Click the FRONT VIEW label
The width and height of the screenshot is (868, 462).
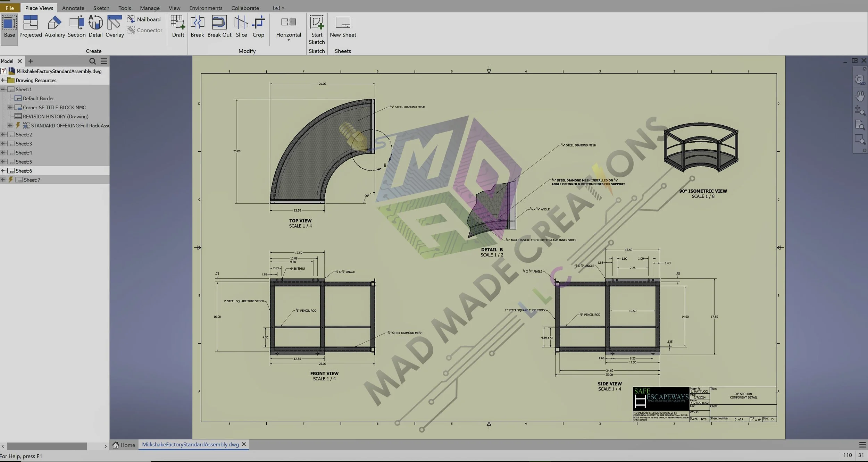pyautogui.click(x=324, y=373)
